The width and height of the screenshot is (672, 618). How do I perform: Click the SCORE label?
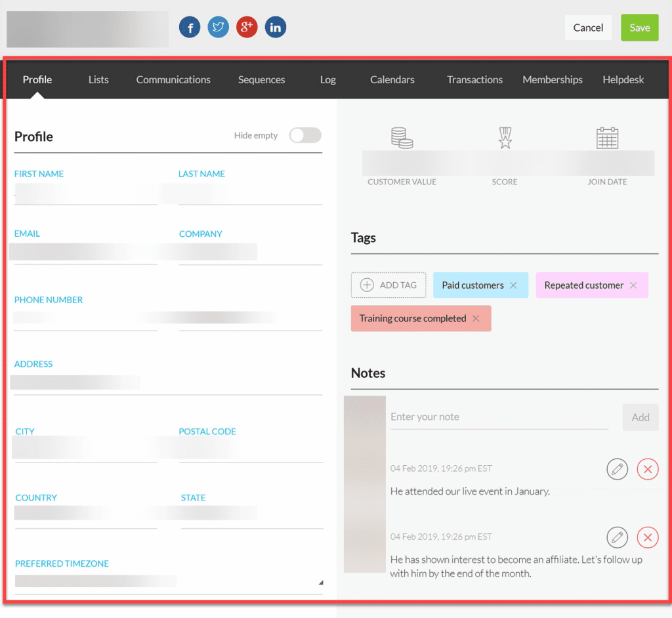pyautogui.click(x=505, y=182)
